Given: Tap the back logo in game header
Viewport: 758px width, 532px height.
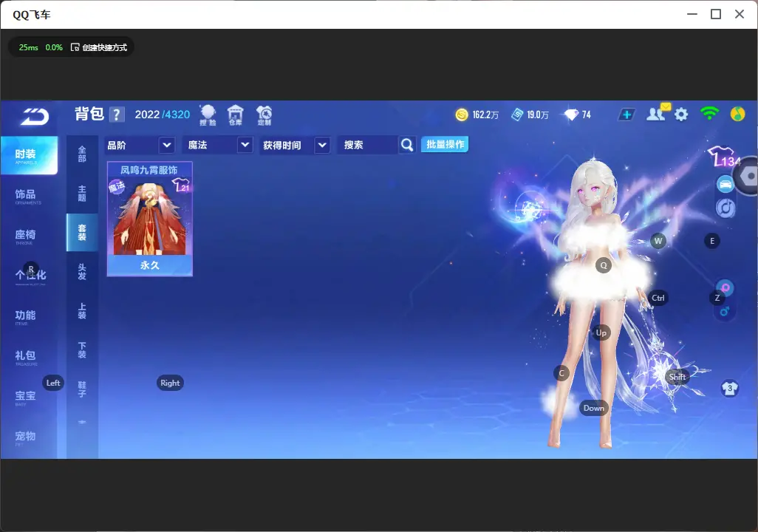Looking at the screenshot, I should (34, 116).
